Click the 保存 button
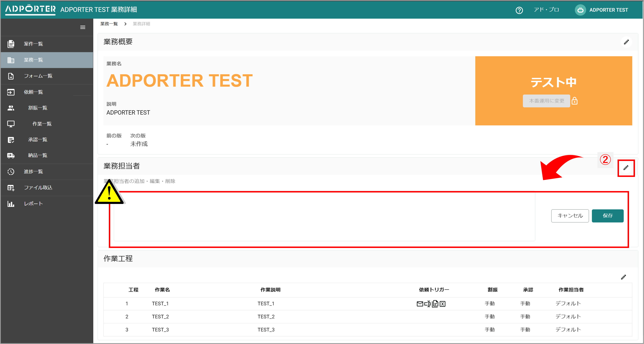This screenshot has height=344, width=644. [608, 216]
